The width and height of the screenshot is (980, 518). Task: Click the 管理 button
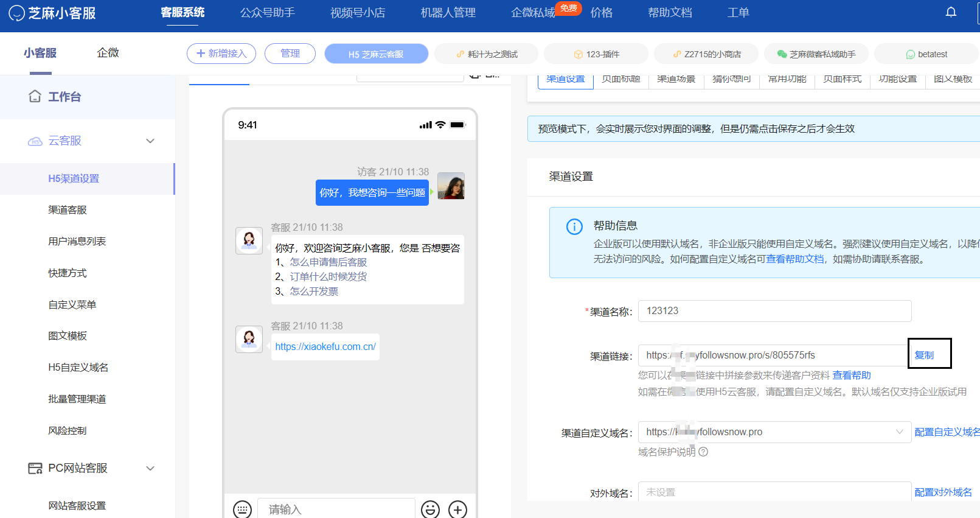point(290,54)
